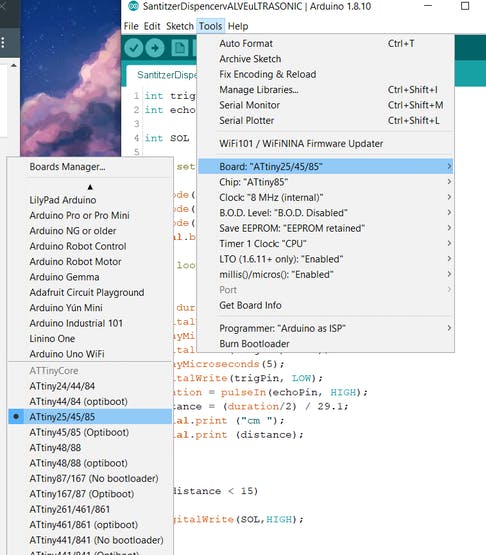This screenshot has width=486, height=555.
Task: Choose Auto Format
Action: 325,44
